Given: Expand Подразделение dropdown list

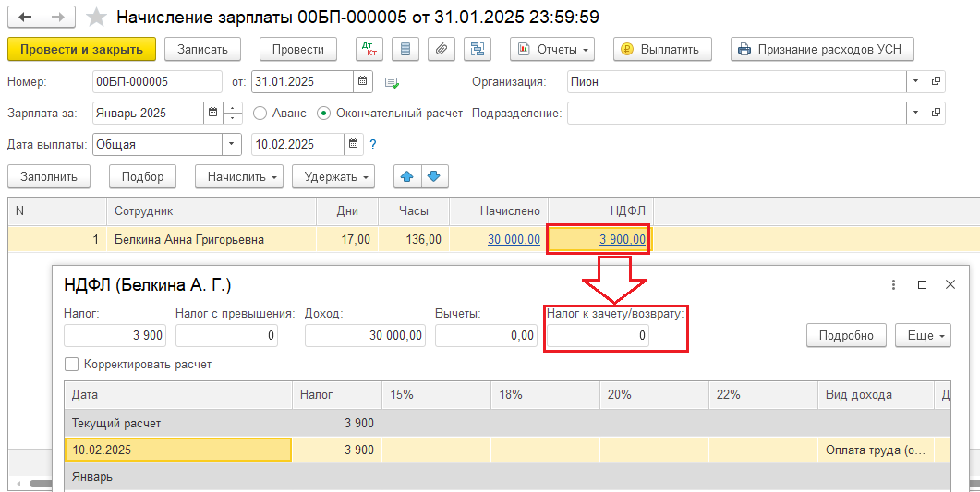Looking at the screenshot, I should (915, 113).
